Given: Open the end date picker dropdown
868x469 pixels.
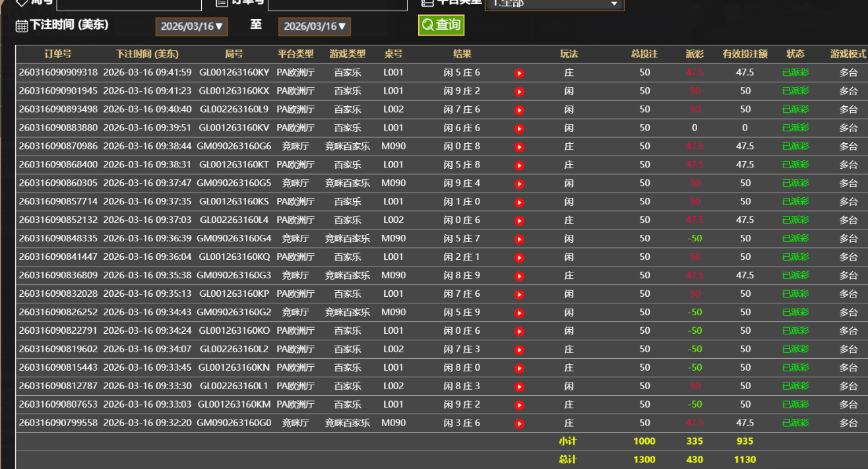Looking at the screenshot, I should tap(314, 26).
